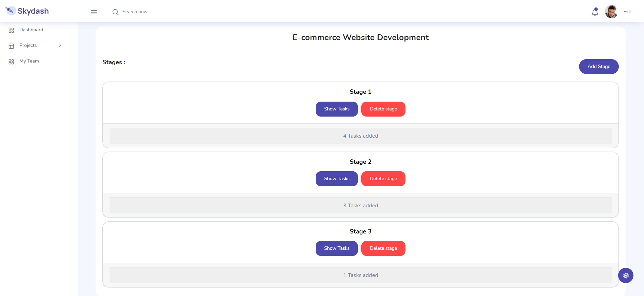Click the Skydash logo
Viewport: 644px width, 296px height.
tap(27, 11)
